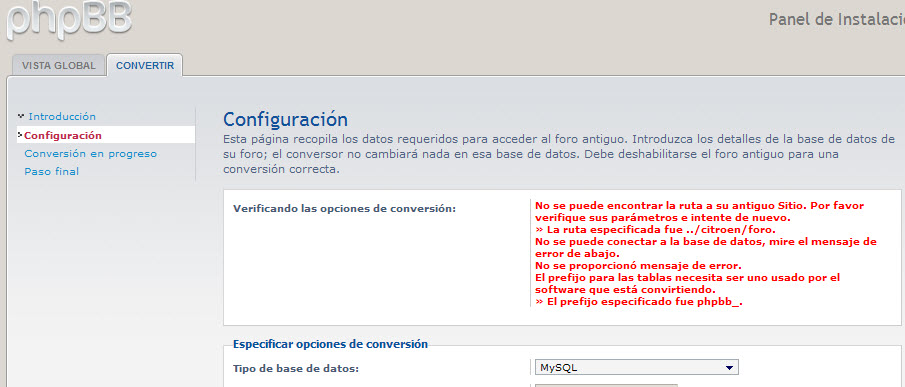Focus the input field below database type

pos(606,385)
